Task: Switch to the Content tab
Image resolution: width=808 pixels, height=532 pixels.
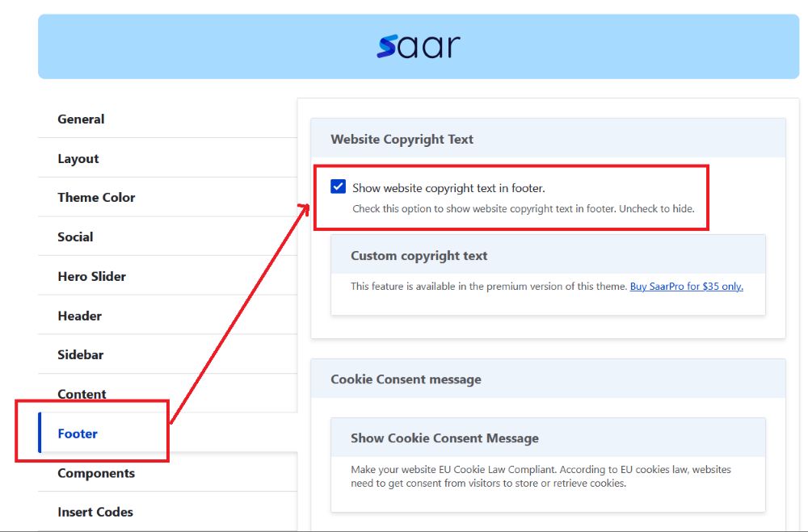Action: 82,394
